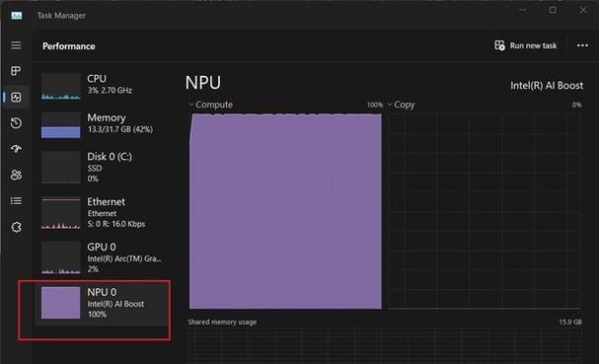This screenshot has width=599, height=364.
Task: Expand the Compute graph dropdown
Action: [x=191, y=105]
